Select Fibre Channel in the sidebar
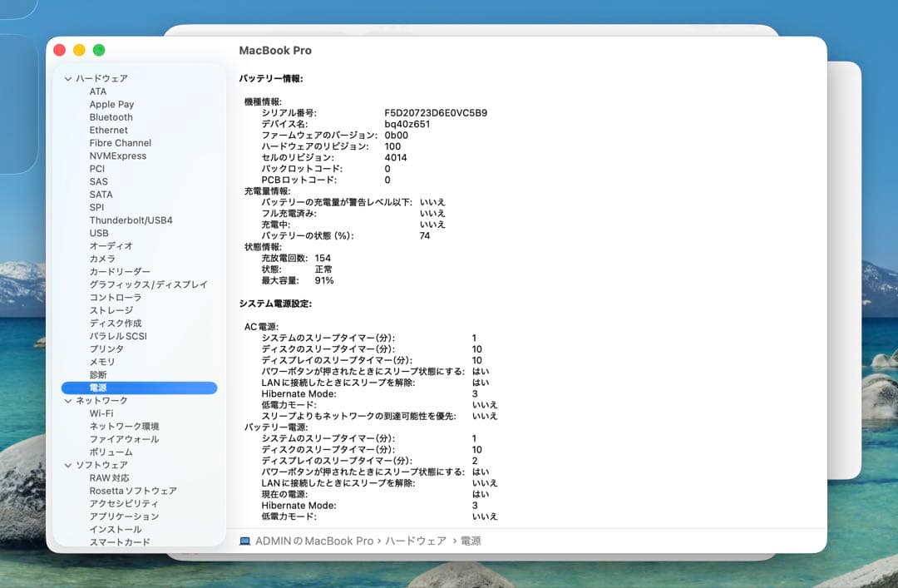898x588 pixels. pyautogui.click(x=121, y=143)
